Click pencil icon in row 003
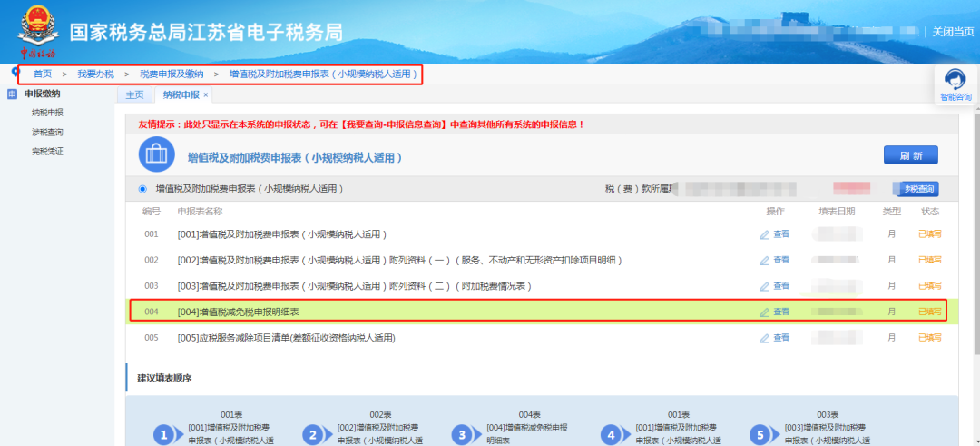Image resolution: width=980 pixels, height=446 pixels. (764, 286)
